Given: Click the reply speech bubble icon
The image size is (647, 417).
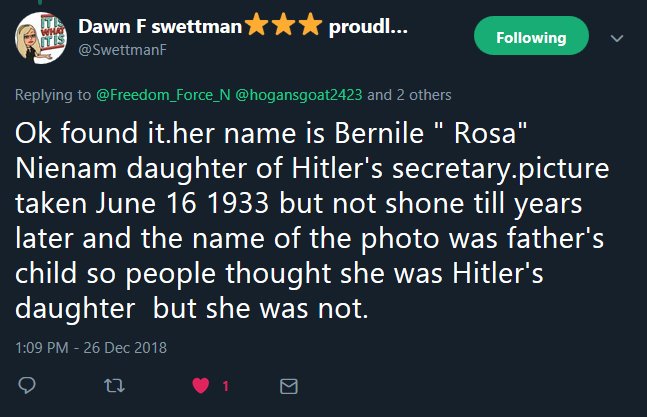Looking at the screenshot, I should (28, 385).
